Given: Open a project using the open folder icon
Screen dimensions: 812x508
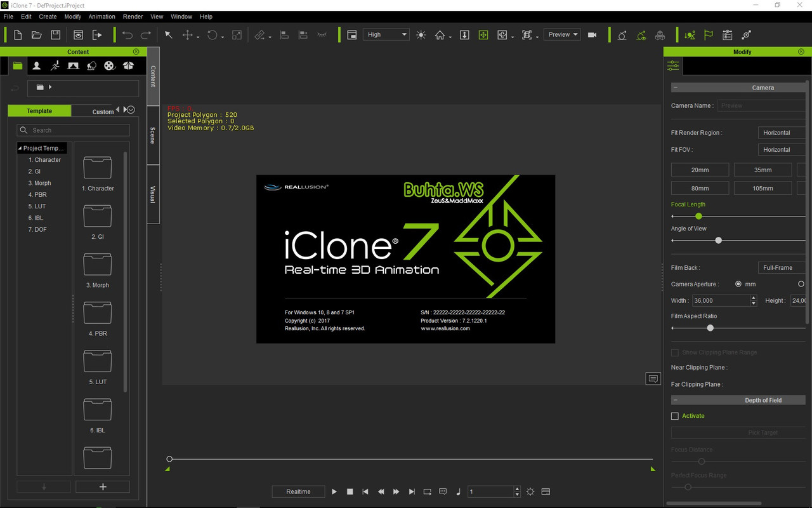Looking at the screenshot, I should point(36,35).
